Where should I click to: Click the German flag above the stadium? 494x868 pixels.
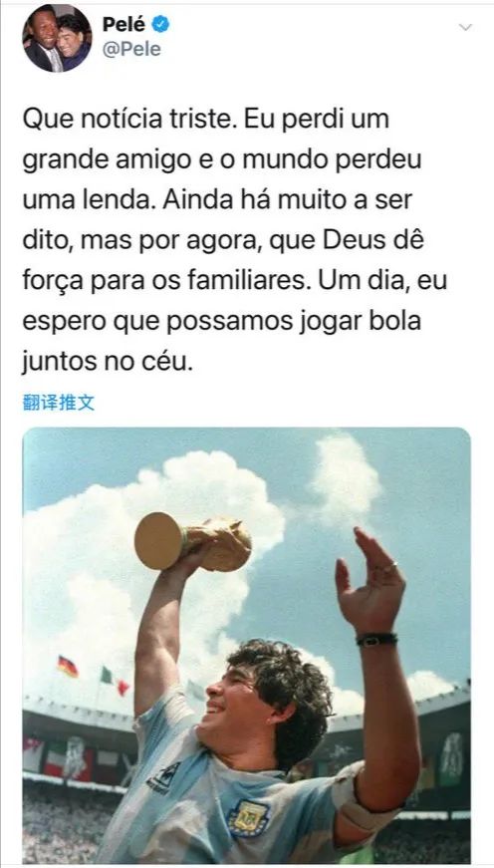click(68, 666)
